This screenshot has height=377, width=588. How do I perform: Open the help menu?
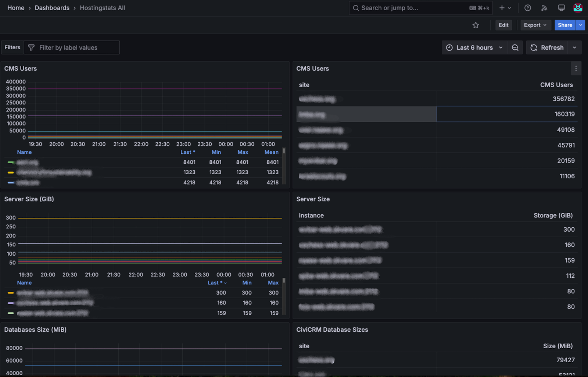point(527,8)
